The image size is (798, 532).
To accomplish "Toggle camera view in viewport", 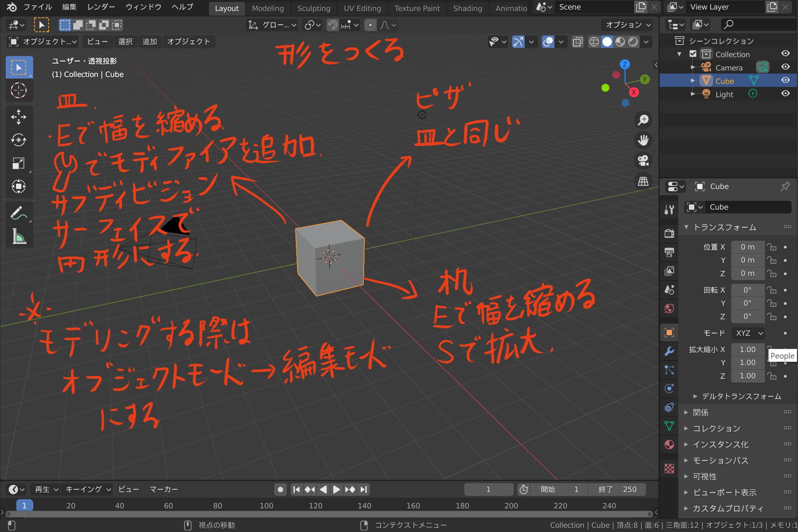I will (643, 161).
